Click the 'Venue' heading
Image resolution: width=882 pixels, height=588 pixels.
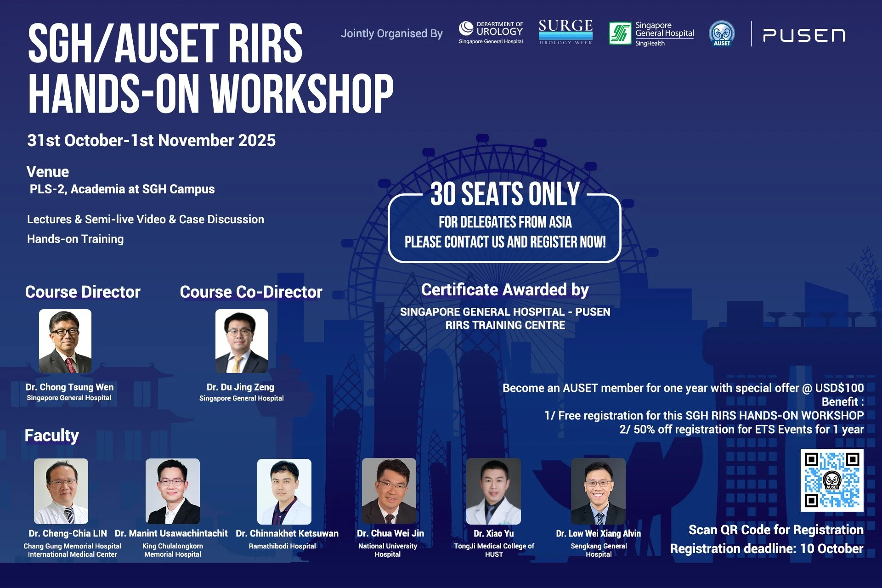click(48, 172)
